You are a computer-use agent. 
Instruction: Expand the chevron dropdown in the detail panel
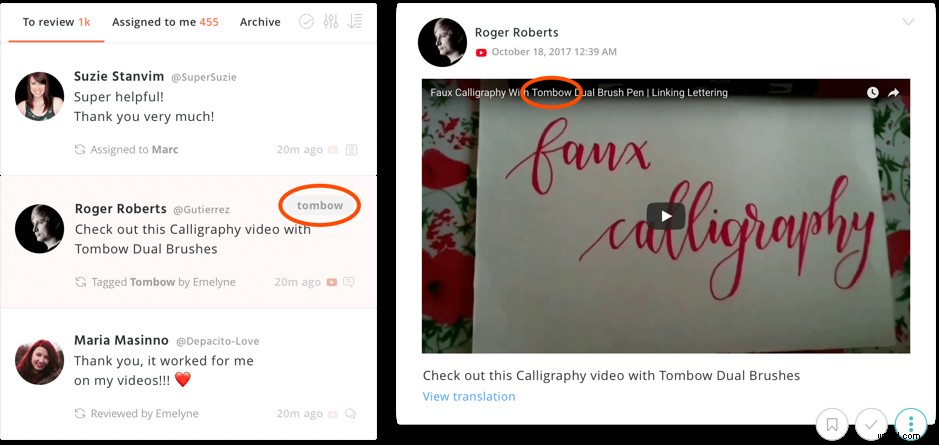908,22
